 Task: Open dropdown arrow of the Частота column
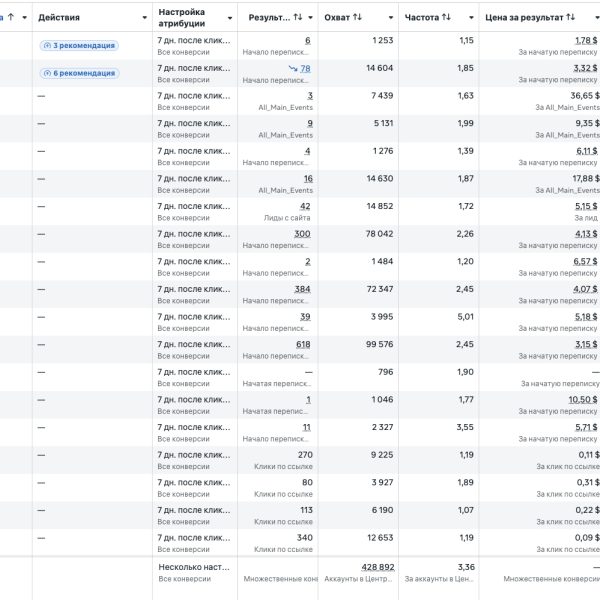point(471,18)
